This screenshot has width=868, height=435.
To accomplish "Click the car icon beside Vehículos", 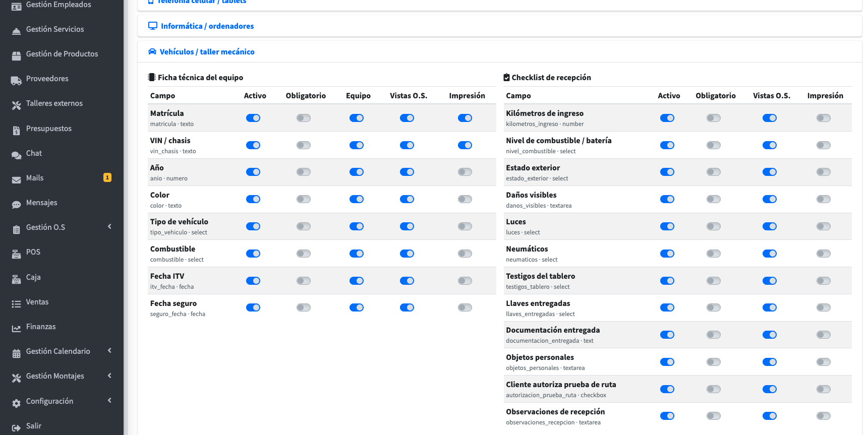I will (x=152, y=51).
